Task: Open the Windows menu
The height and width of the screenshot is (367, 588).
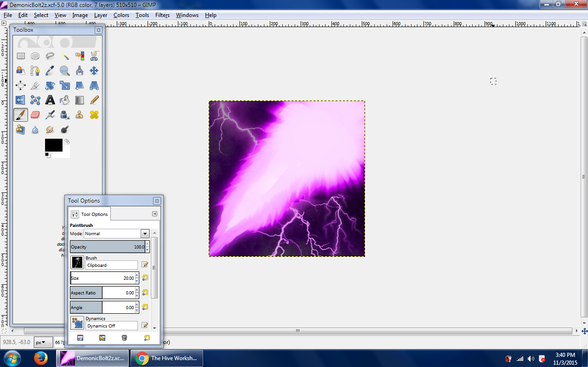Action: coord(187,15)
